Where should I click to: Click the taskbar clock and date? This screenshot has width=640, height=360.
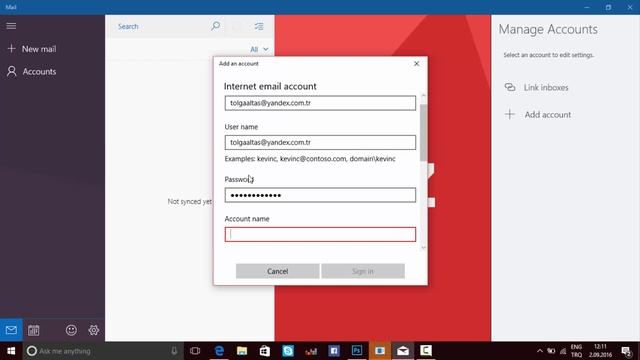[600, 351]
